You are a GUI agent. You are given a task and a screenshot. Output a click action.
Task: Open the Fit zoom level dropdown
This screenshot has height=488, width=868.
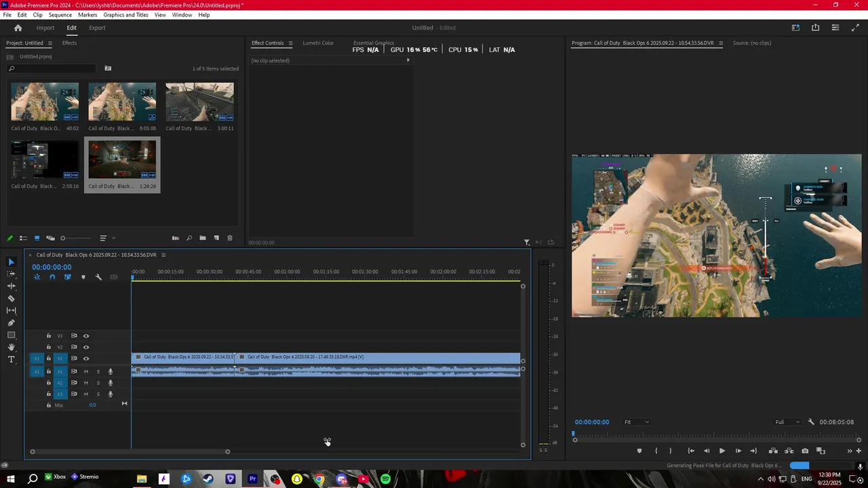[636, 422]
